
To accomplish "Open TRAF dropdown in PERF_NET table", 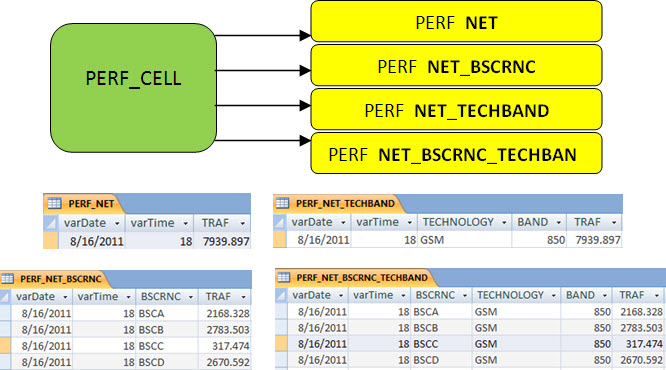I will (x=243, y=223).
